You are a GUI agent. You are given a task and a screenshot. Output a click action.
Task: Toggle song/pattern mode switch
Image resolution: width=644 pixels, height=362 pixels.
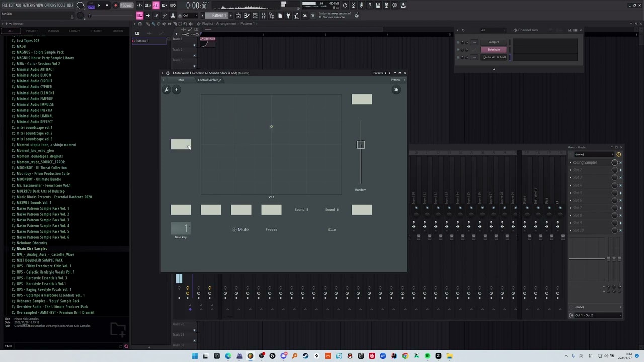(91, 5)
